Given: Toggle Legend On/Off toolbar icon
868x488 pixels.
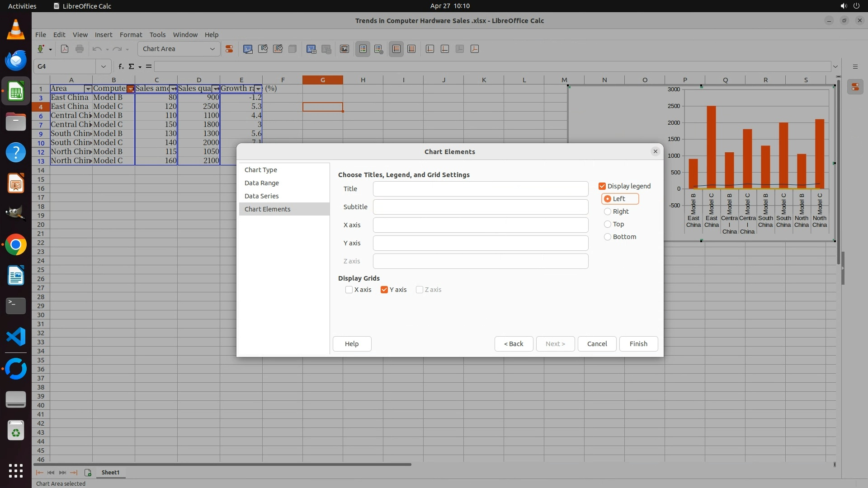Looking at the screenshot, I should (363, 49).
